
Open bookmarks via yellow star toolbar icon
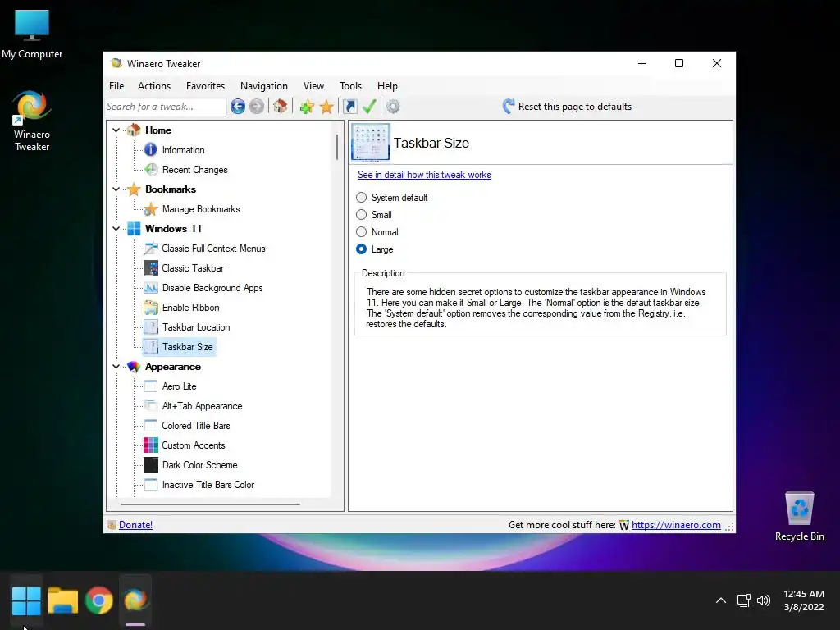point(326,107)
